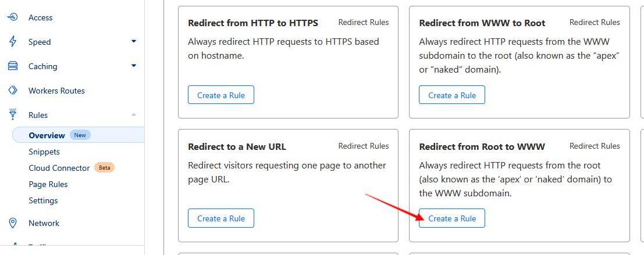
Task: Open Snippets in the sidebar
Action: click(44, 152)
